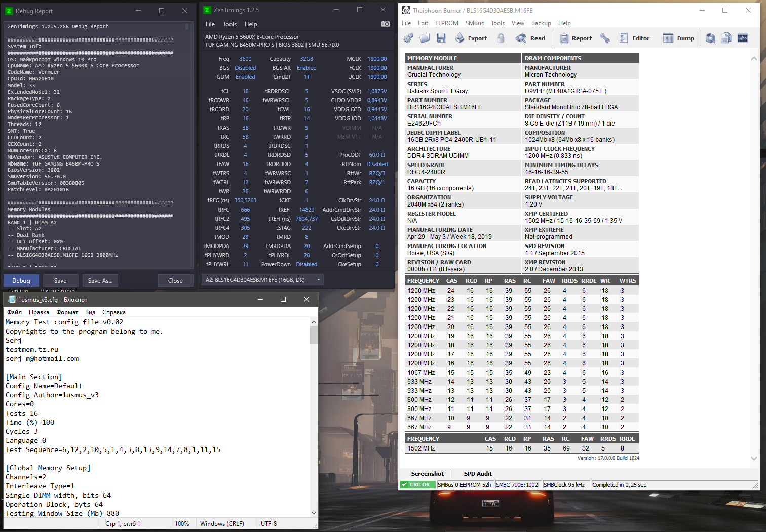Open the Формат menu in Notepad
The height and width of the screenshot is (532, 766).
pos(67,312)
